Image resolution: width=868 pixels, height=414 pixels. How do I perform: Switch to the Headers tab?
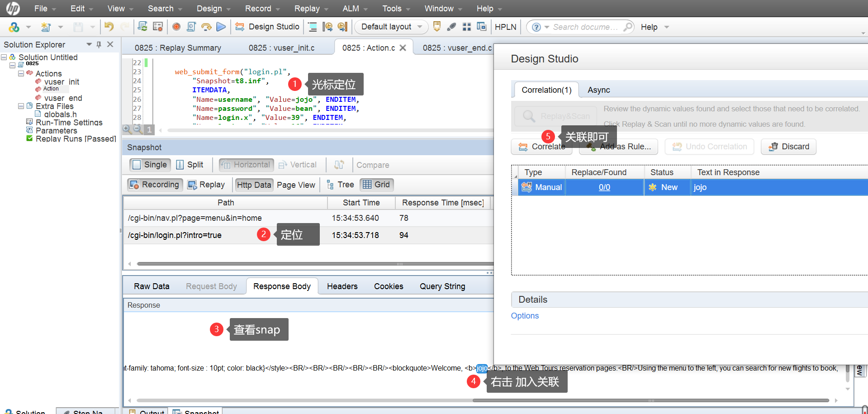click(x=342, y=286)
